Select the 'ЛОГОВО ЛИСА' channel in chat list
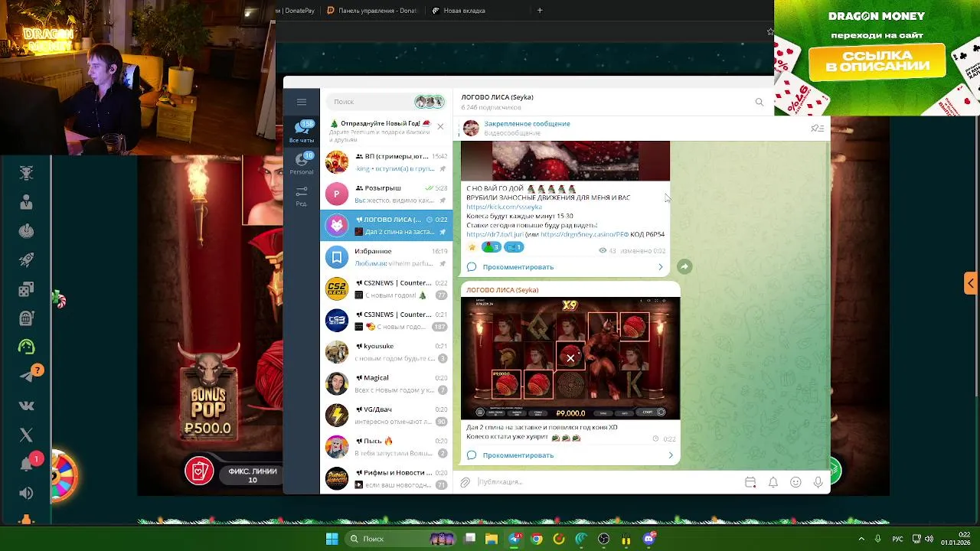 [387, 225]
